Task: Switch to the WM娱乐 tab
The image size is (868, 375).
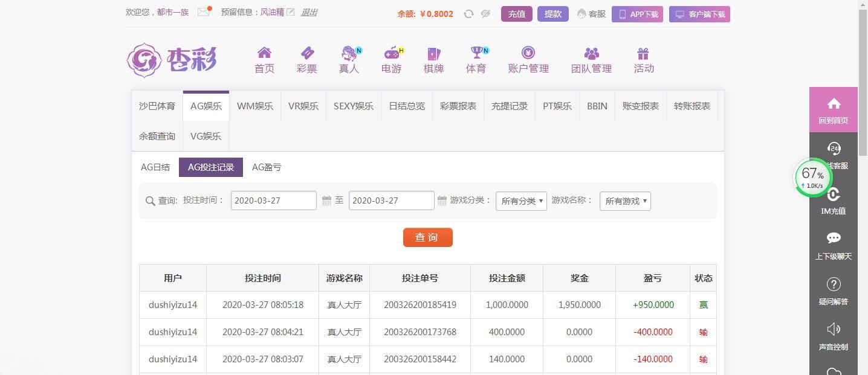Action: tap(255, 106)
